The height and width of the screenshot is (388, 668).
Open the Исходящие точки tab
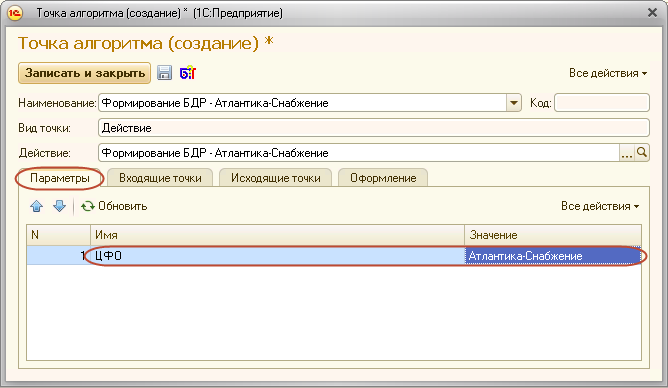pos(276,178)
